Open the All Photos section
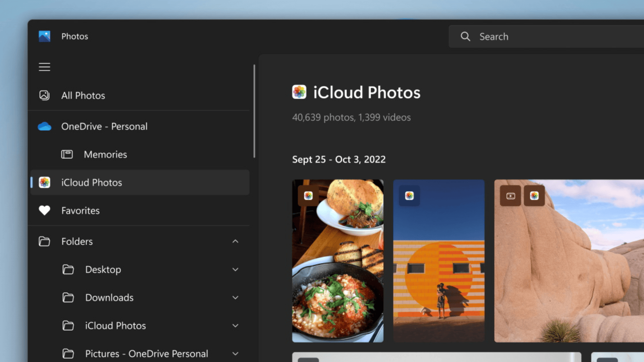The height and width of the screenshot is (362, 644). click(83, 95)
